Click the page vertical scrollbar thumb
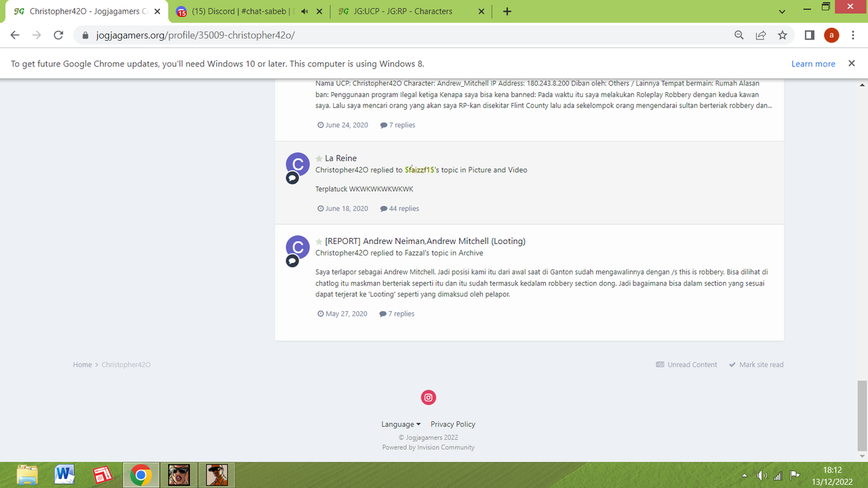 [862, 415]
